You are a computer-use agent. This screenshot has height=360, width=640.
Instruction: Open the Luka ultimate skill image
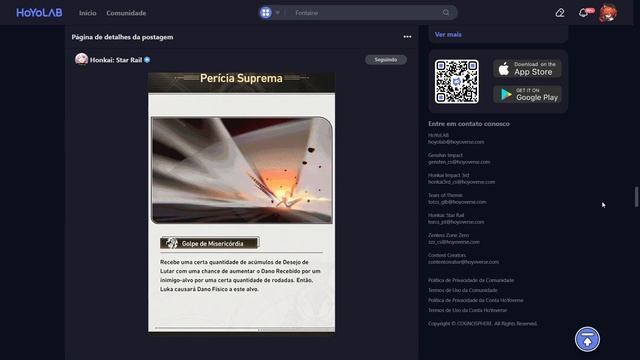tap(242, 170)
